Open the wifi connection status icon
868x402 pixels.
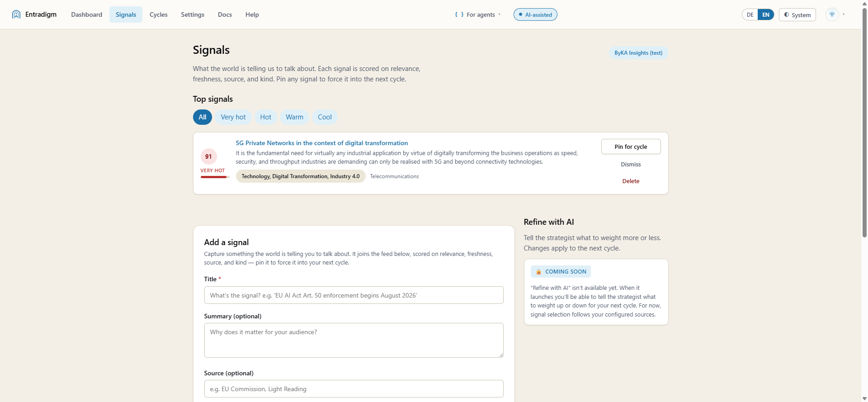click(x=832, y=14)
